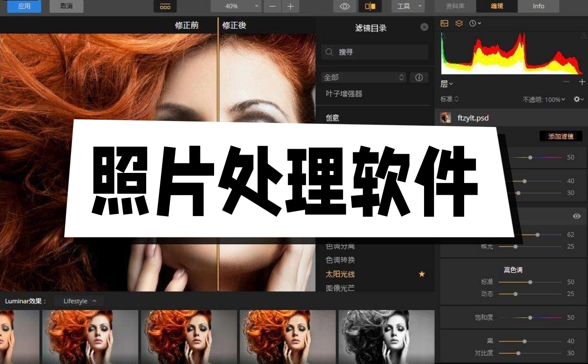The width and height of the screenshot is (588, 364).
Task: Click the search magnifier in 滤镜目录
Action: tap(329, 52)
